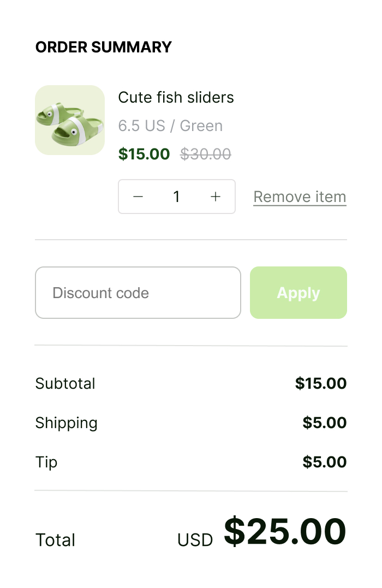Decrease quantity with the minus icon

[x=138, y=197]
